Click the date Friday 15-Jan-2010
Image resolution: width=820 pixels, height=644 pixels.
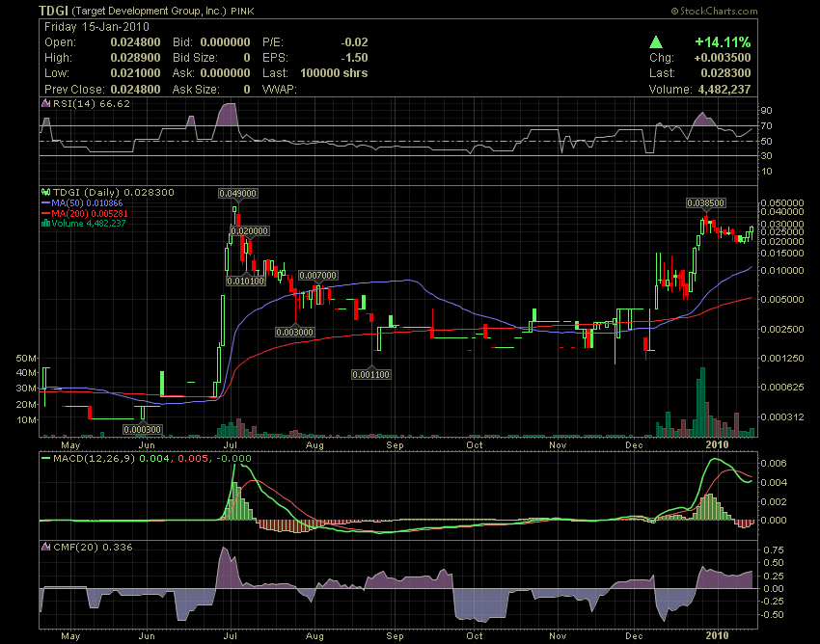(x=96, y=27)
